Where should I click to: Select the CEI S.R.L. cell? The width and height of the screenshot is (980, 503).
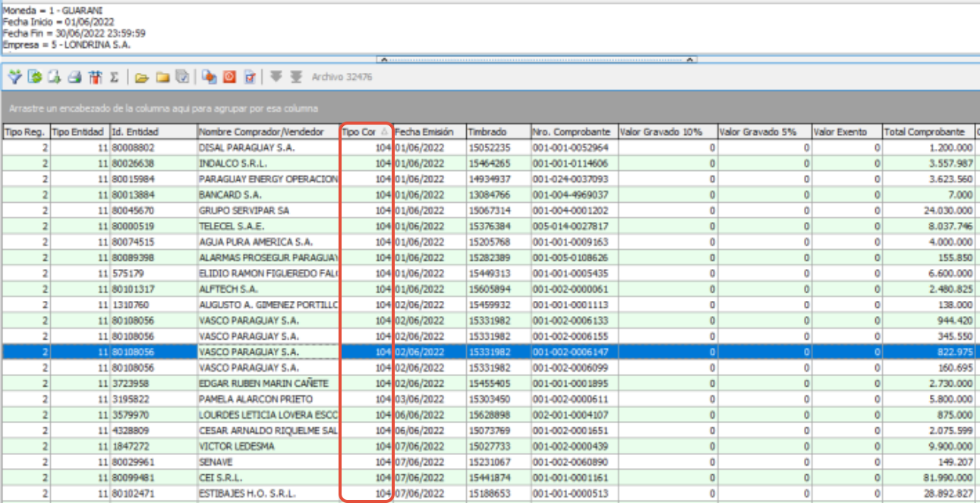pos(268,477)
